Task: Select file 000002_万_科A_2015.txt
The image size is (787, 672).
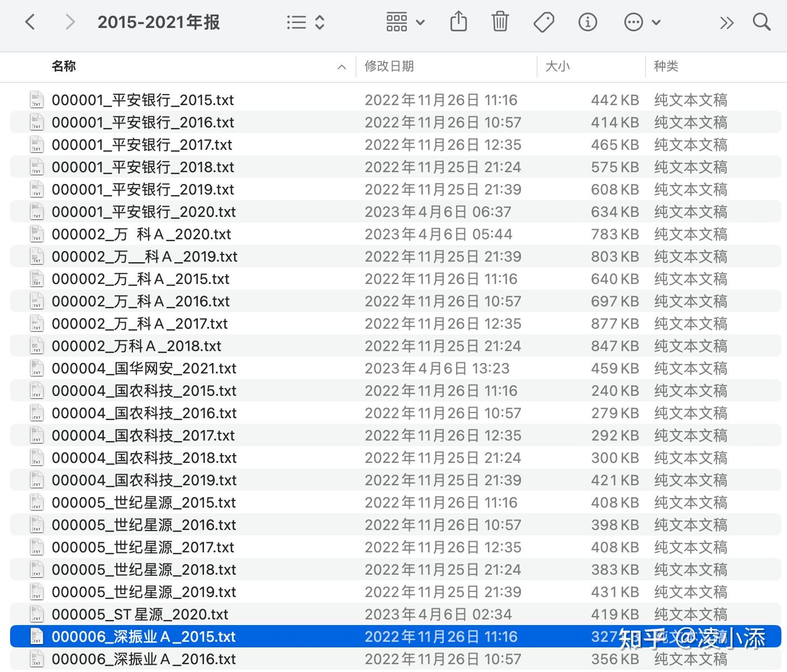Action: click(x=396, y=279)
